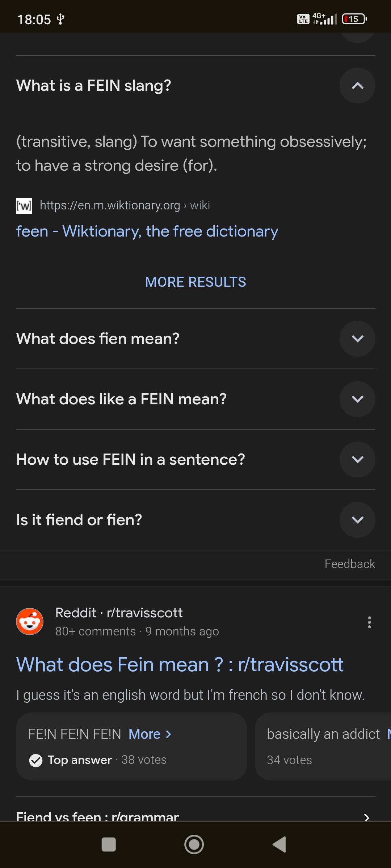
Task: Expand 'Is it fiend or fien?'
Action: [357, 520]
